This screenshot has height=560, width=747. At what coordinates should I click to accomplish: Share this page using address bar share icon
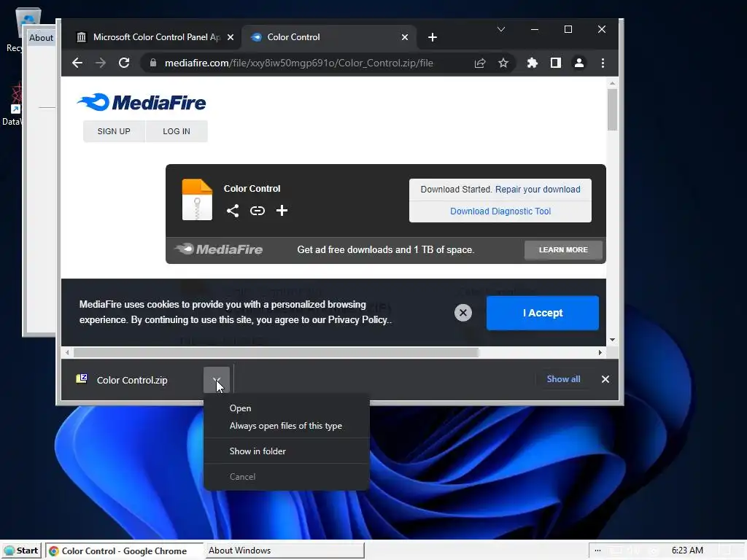point(480,63)
